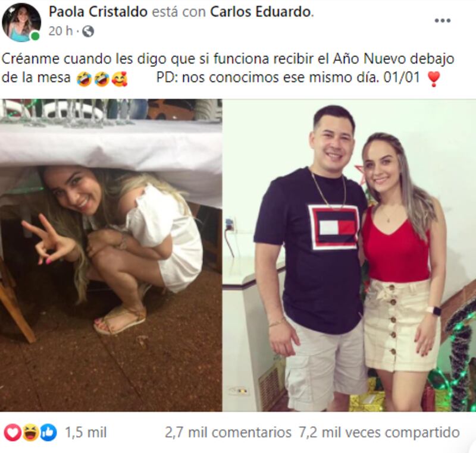Click the smiling hearts emoji in caption

coord(120,79)
